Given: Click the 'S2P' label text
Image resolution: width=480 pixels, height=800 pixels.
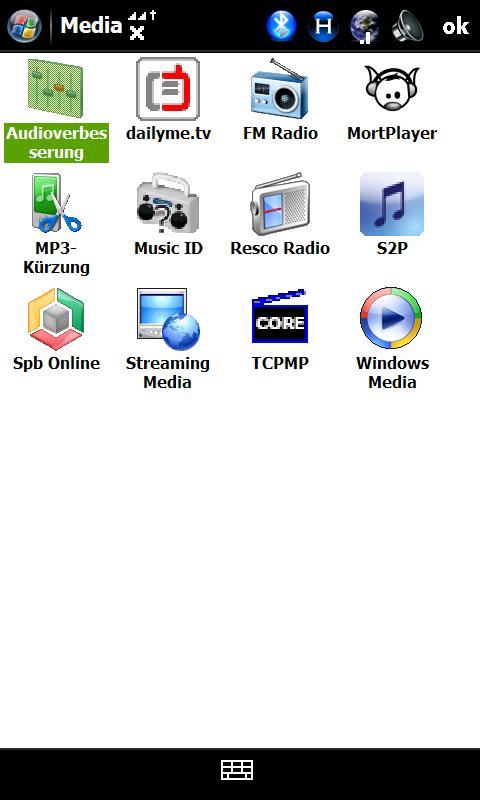Looking at the screenshot, I should (x=392, y=248).
